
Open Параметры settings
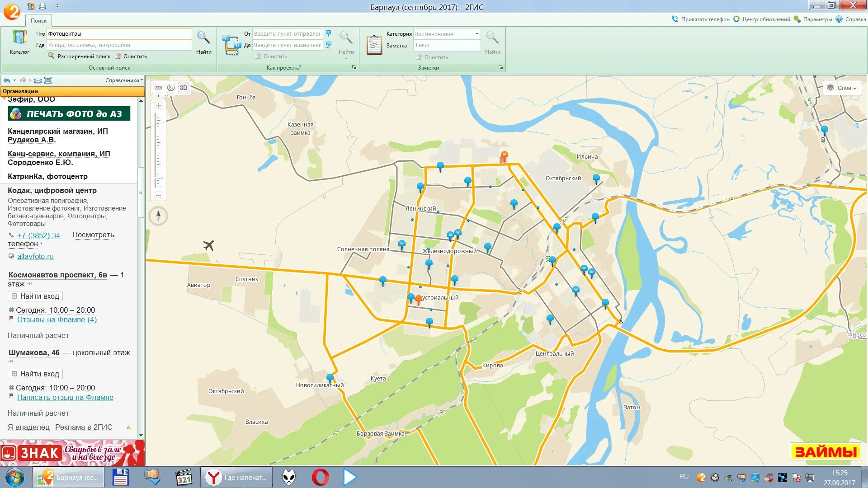pos(813,19)
